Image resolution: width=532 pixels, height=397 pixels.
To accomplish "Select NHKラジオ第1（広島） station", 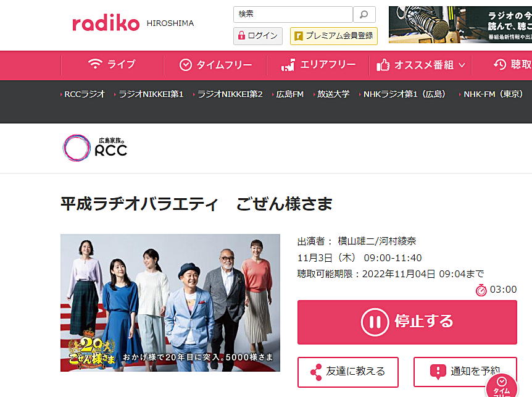I will point(403,94).
